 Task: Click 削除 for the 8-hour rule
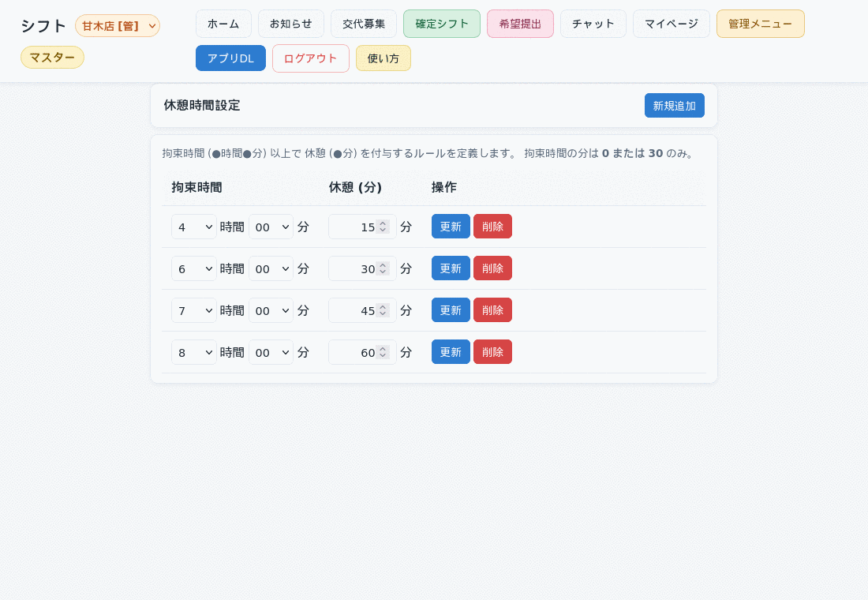(x=492, y=352)
